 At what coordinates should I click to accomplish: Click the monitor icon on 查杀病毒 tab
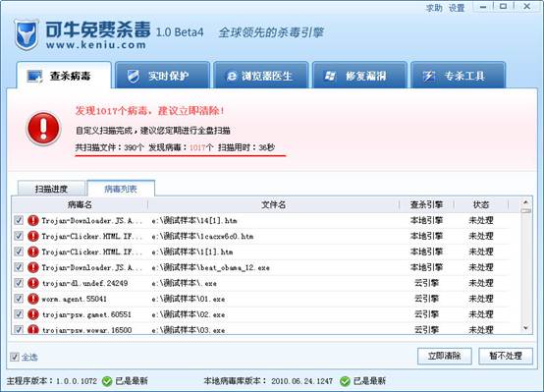coord(35,76)
